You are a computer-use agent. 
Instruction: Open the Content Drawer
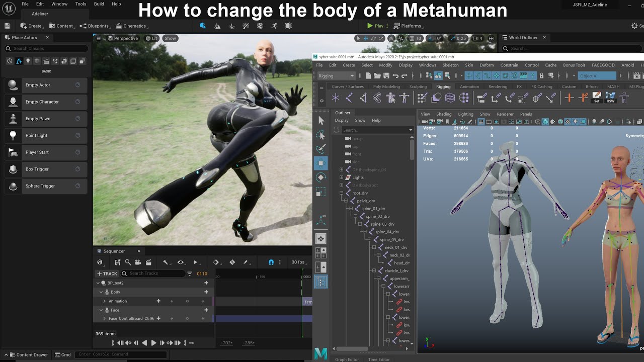coord(28,354)
